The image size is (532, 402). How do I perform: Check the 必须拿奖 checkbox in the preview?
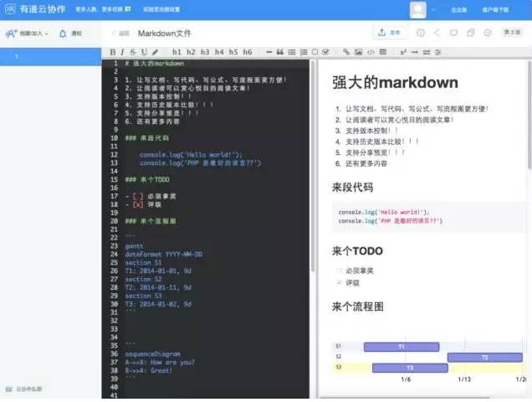click(x=338, y=271)
